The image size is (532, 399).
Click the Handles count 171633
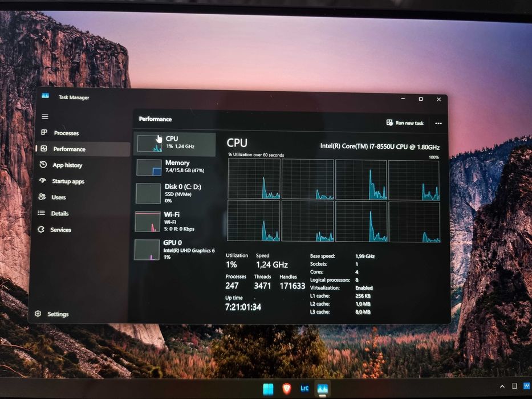click(292, 286)
